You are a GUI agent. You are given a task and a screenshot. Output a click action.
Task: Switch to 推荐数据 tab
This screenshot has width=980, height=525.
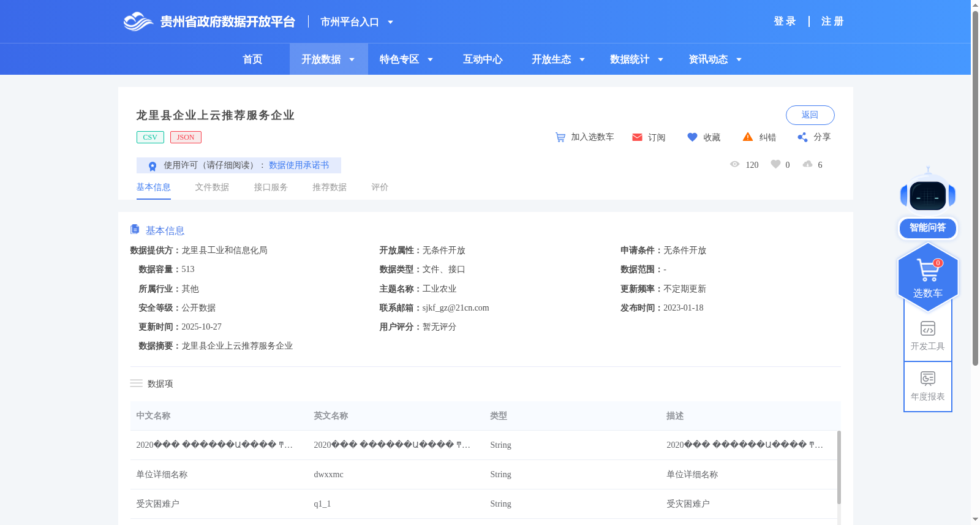[x=330, y=187]
